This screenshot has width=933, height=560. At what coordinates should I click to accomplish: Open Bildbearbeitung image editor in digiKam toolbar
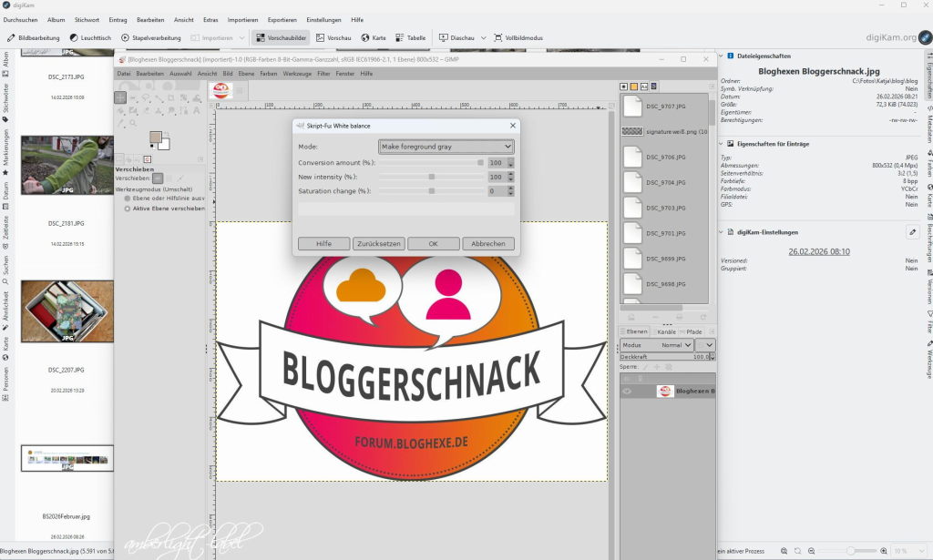click(34, 38)
